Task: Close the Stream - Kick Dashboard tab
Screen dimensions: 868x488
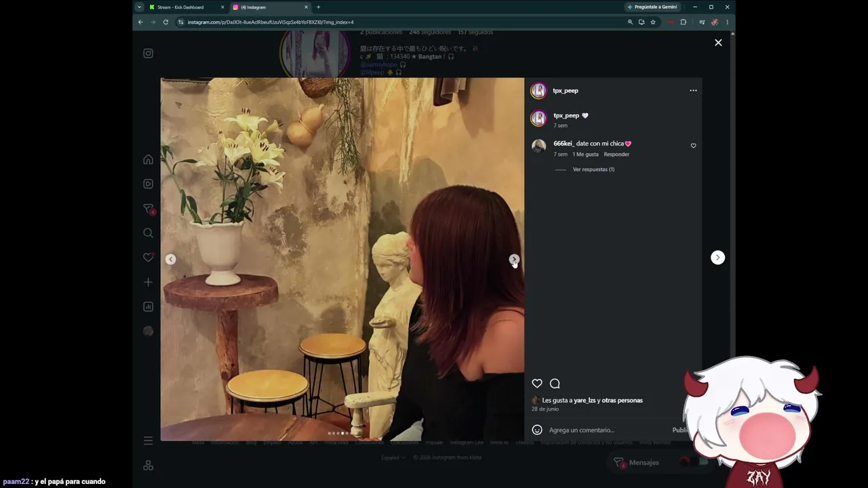Action: 222,7
